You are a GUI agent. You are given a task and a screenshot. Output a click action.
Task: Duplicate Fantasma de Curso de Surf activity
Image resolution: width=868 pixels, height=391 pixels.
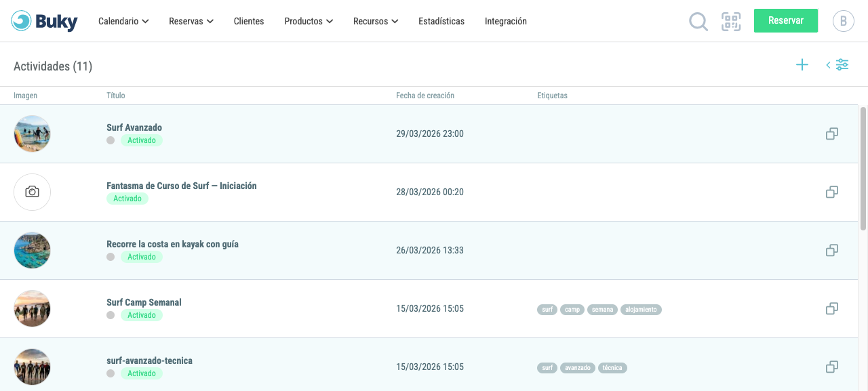point(832,192)
